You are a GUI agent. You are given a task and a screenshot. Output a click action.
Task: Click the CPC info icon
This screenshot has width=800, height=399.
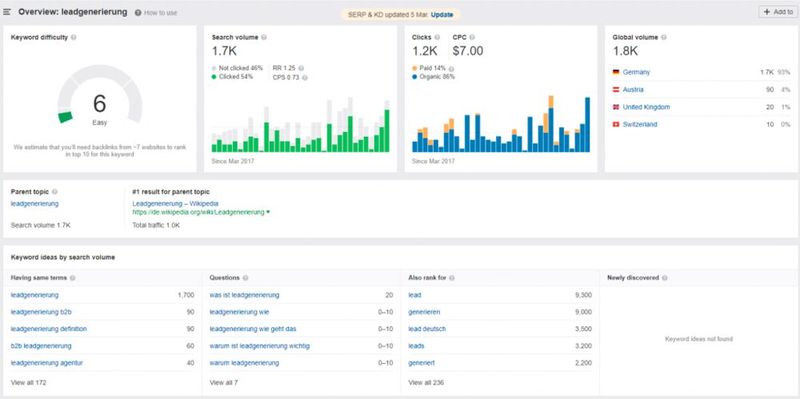point(472,37)
